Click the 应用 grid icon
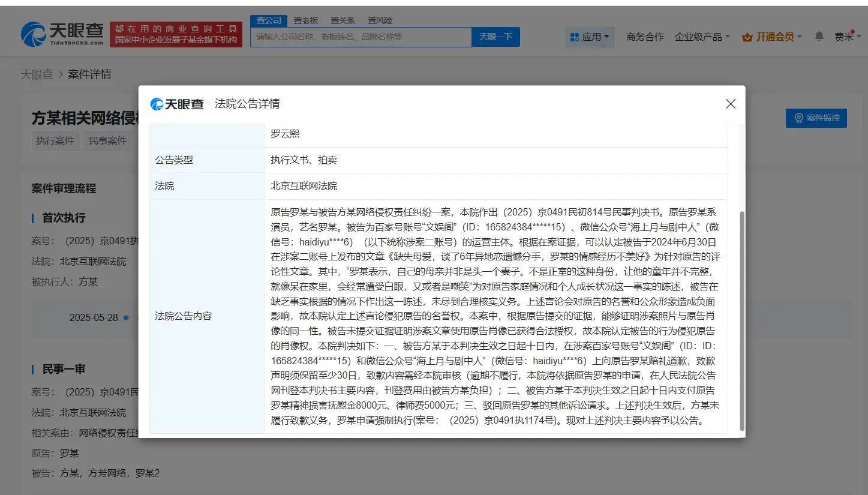Image resolution: width=868 pixels, height=495 pixels. point(575,37)
